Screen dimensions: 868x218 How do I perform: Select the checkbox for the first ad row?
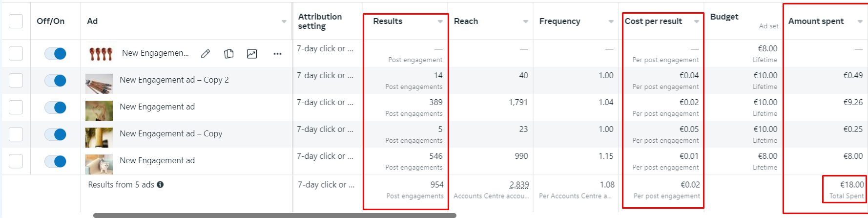[x=16, y=53]
